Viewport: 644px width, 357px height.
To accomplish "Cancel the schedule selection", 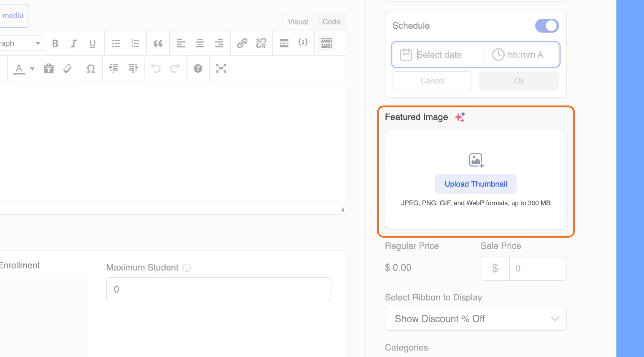I will click(x=432, y=81).
